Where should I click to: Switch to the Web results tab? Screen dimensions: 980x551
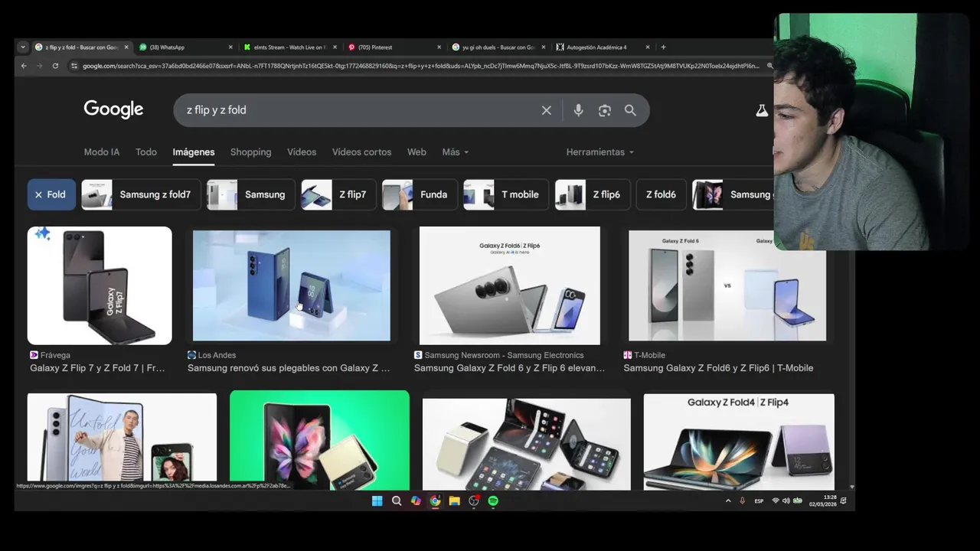point(416,152)
